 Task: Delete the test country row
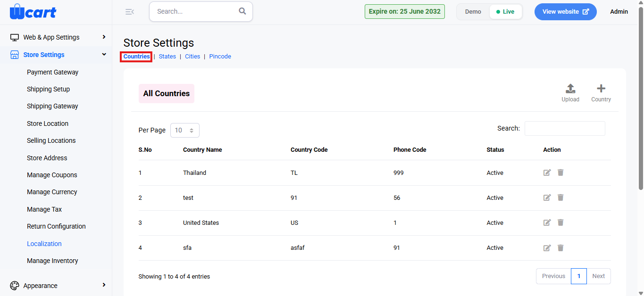pyautogui.click(x=560, y=197)
